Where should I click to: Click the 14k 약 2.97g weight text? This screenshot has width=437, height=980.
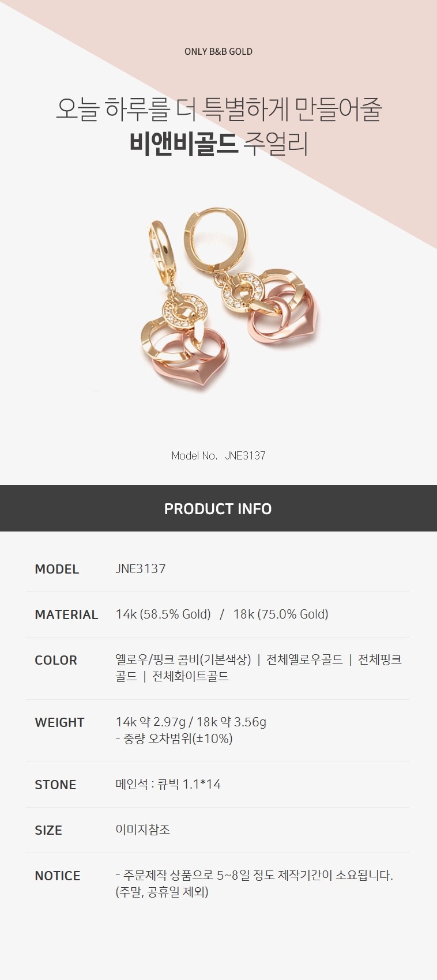coord(151,722)
